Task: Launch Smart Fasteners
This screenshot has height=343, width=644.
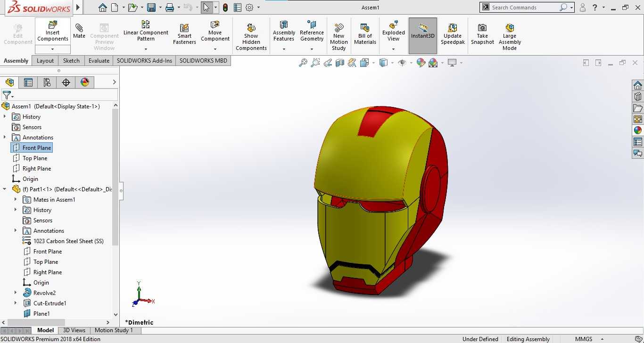Action: point(184,34)
